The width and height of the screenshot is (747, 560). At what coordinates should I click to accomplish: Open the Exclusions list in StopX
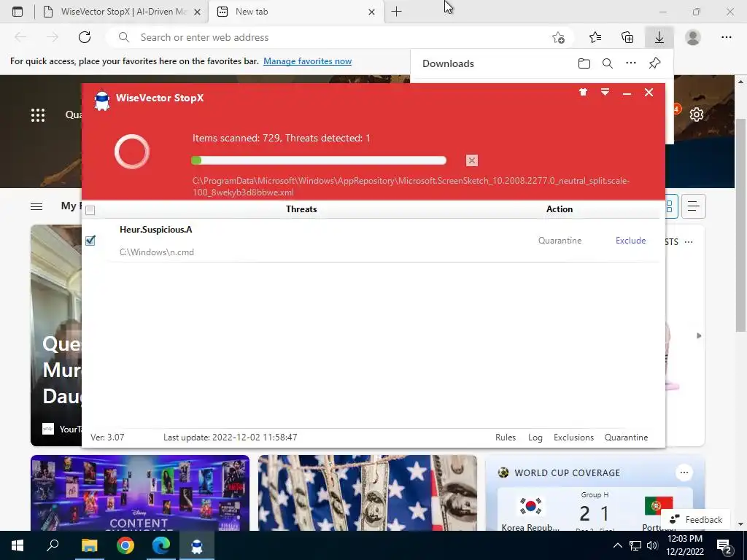click(573, 437)
